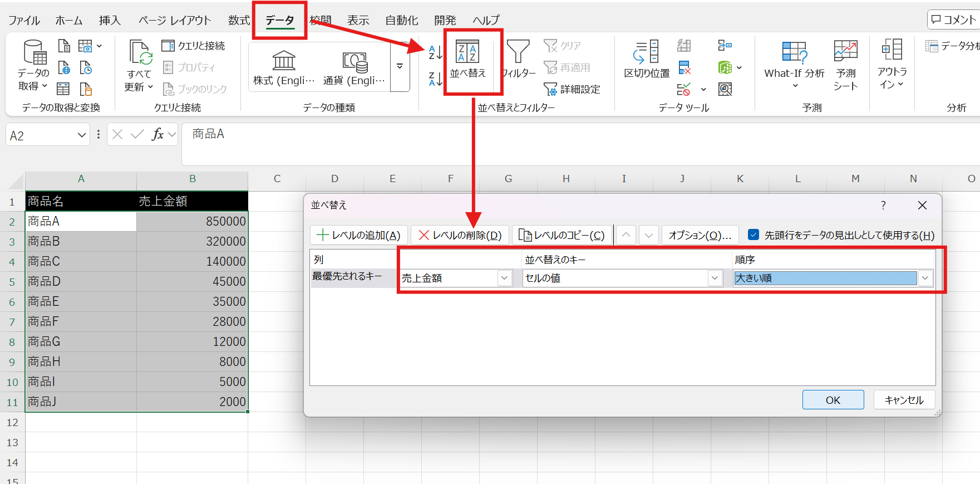
Task: Switch to 開発 tab
Action: click(x=445, y=21)
